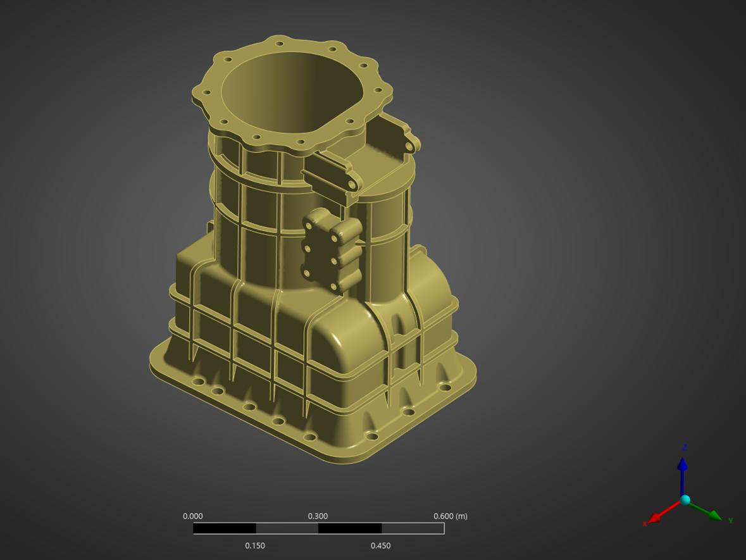The width and height of the screenshot is (746, 560).
Task: Click the scale ruler bar
Action: tap(318, 528)
